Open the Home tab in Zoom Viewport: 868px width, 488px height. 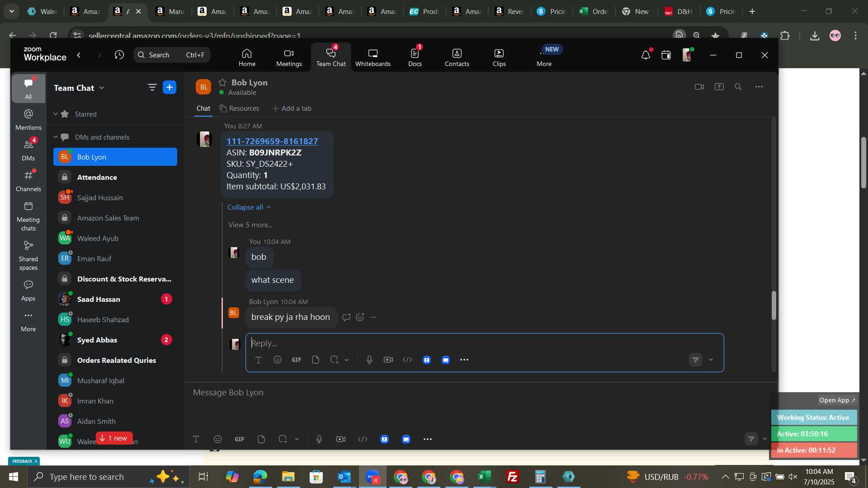(247, 57)
